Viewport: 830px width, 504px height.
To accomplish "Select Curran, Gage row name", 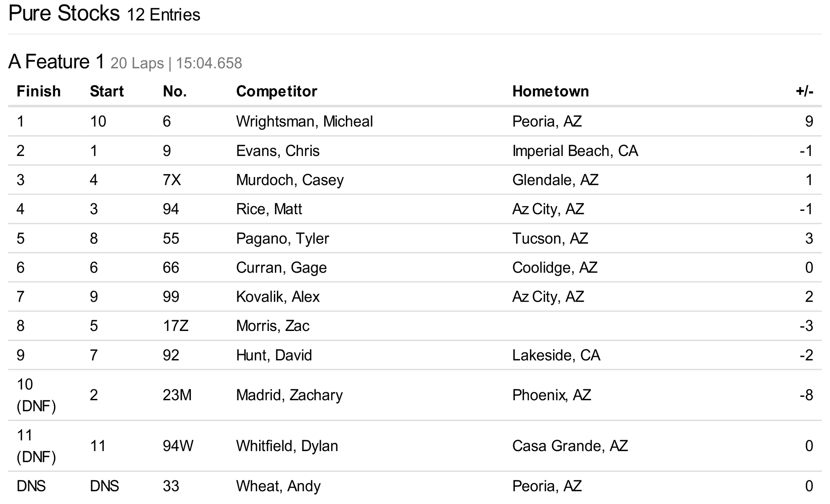I will coord(281,268).
